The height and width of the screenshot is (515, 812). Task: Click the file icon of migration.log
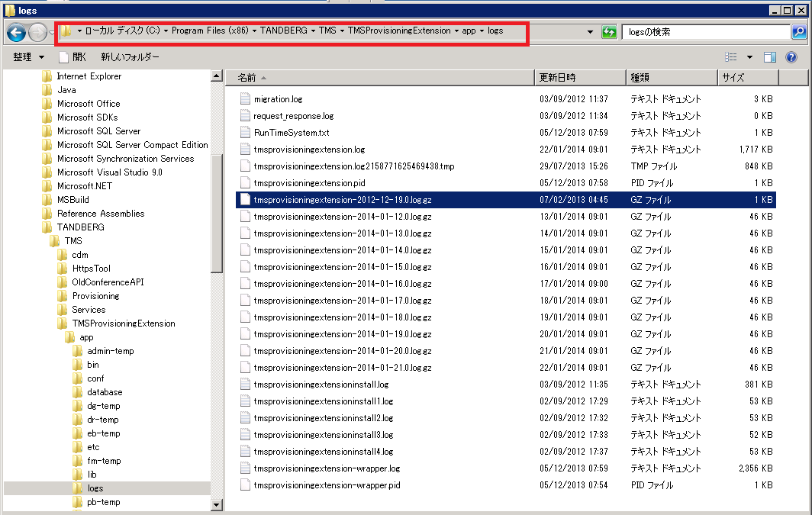tap(246, 99)
